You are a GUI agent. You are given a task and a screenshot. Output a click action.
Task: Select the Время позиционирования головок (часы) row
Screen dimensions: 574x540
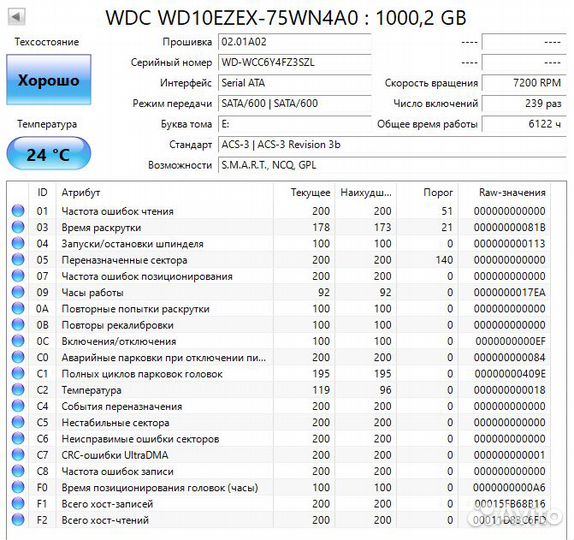[x=279, y=487]
